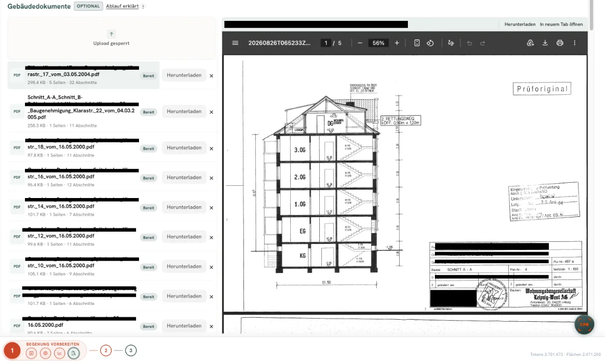This screenshot has height=364, width=605.
Task: Click Herunterladen above the PDF viewer
Action: pos(520,24)
